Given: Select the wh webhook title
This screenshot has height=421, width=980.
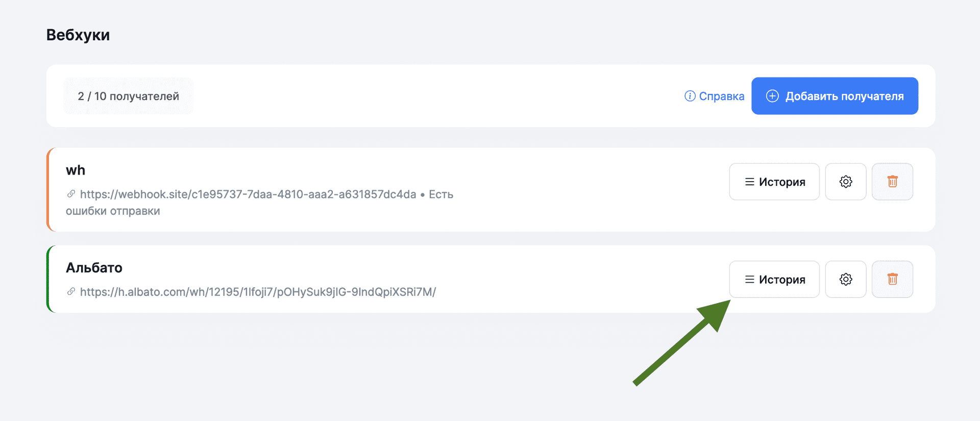Looking at the screenshot, I should [76, 170].
